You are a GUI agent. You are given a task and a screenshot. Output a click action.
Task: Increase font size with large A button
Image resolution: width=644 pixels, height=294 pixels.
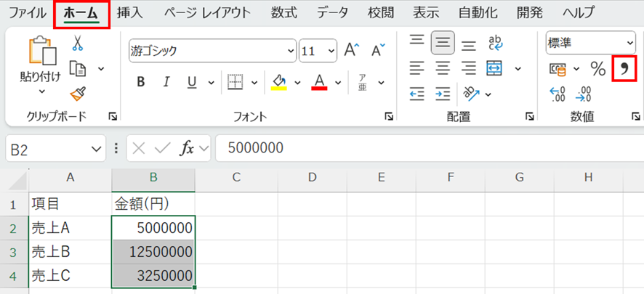point(352,51)
